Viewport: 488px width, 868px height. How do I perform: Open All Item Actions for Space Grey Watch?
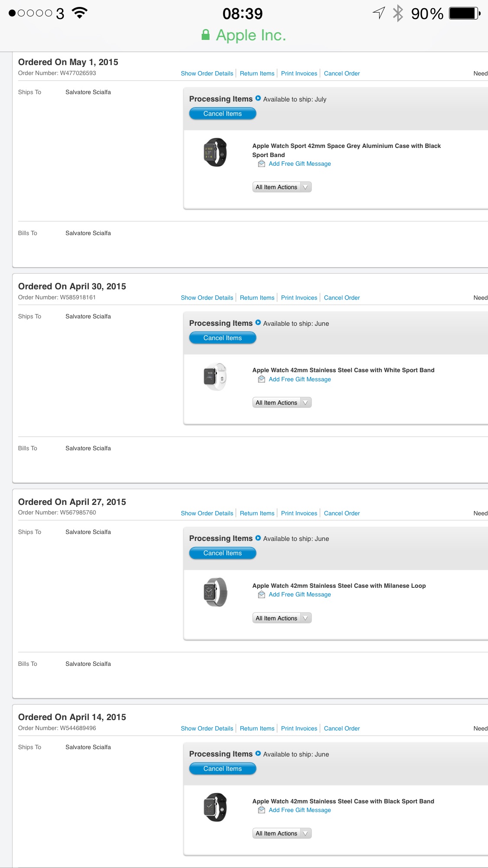click(282, 187)
